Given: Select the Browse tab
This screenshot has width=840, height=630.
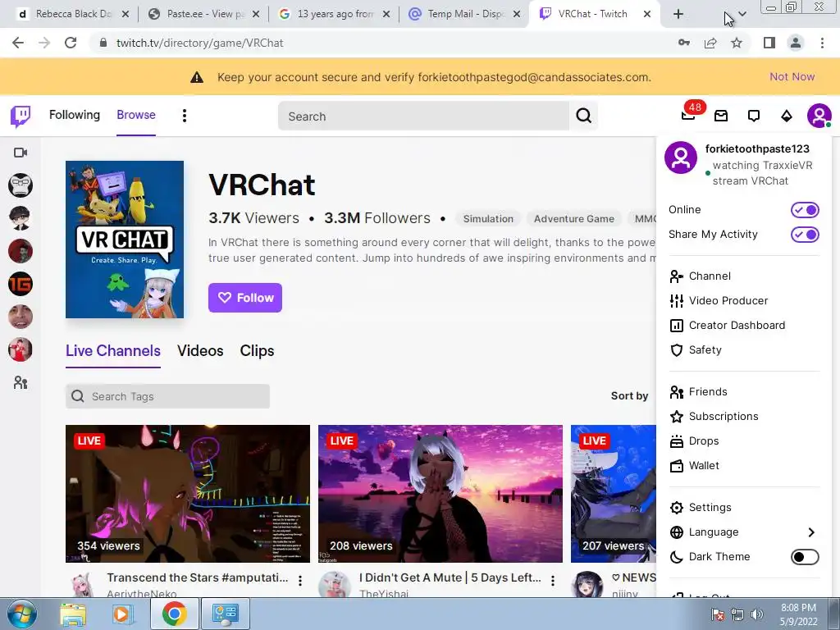Looking at the screenshot, I should tap(136, 115).
